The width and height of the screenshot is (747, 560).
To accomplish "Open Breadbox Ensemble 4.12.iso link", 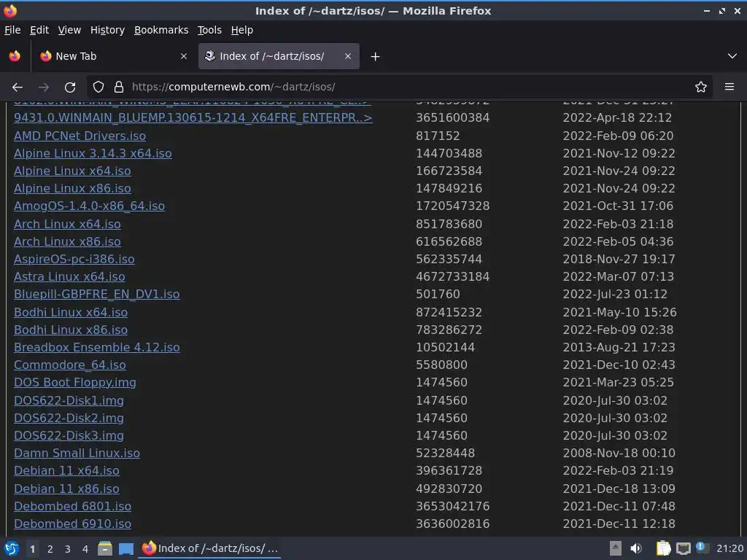I will [97, 348].
